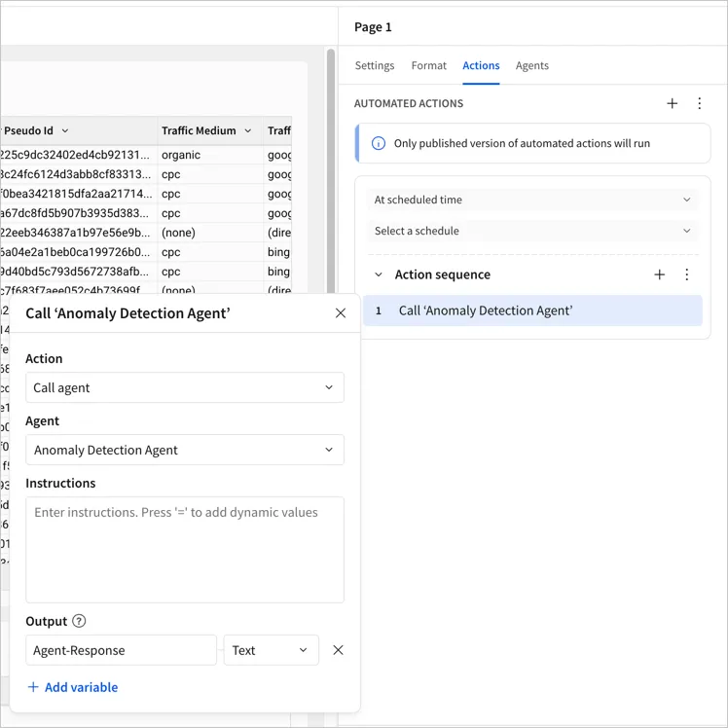Screen dimensions: 728x728
Task: Open the Output help tooltip icon
Action: [x=79, y=621]
